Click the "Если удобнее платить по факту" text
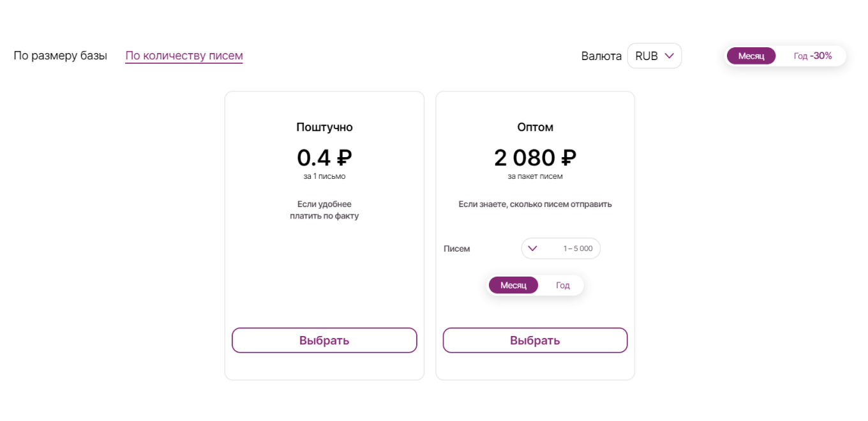Image resolution: width=868 pixels, height=421 pixels. pos(324,210)
